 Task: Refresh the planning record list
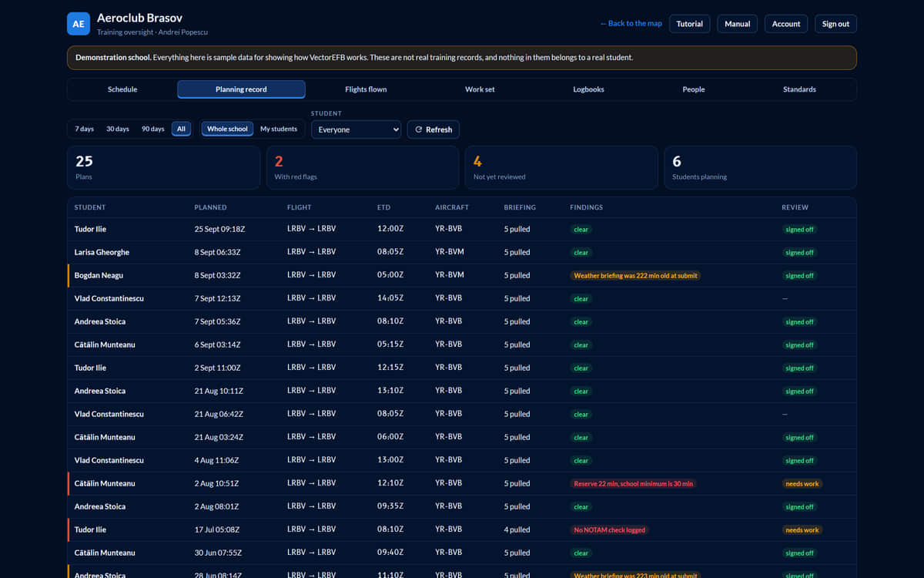pos(434,129)
